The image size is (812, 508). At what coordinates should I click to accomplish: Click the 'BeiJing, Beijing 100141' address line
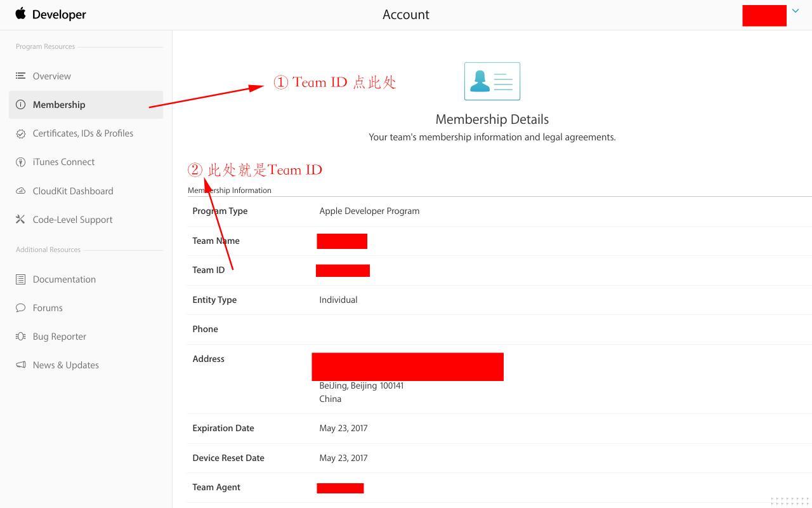tap(362, 385)
